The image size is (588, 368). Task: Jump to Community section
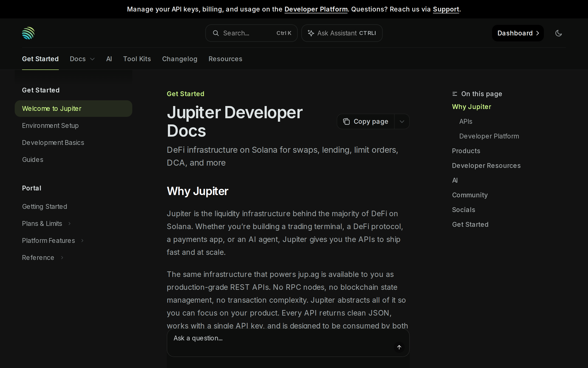point(470,195)
